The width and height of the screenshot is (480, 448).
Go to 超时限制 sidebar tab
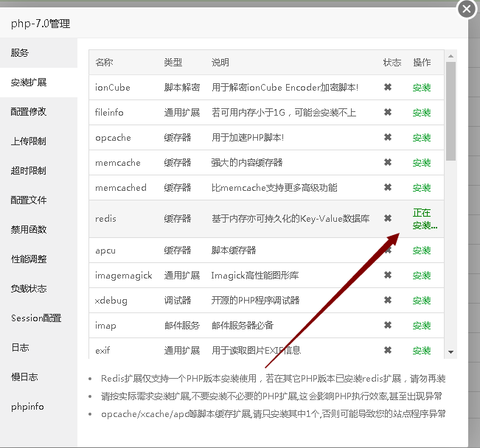point(38,170)
